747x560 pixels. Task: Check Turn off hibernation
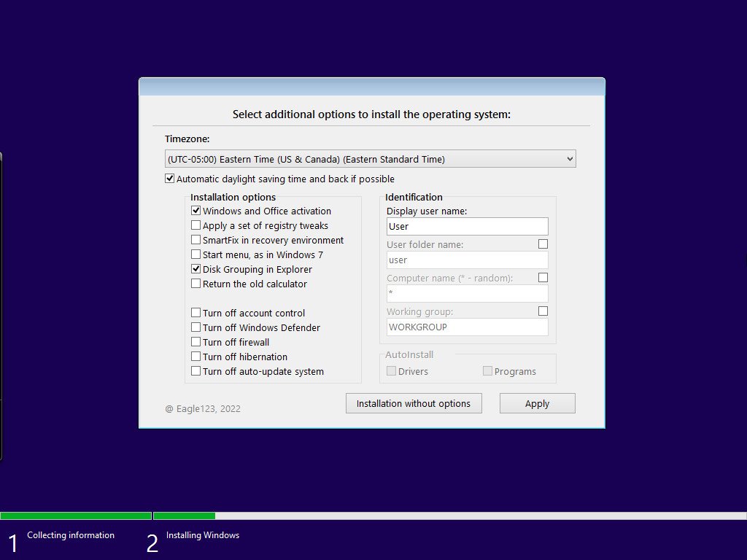(196, 356)
